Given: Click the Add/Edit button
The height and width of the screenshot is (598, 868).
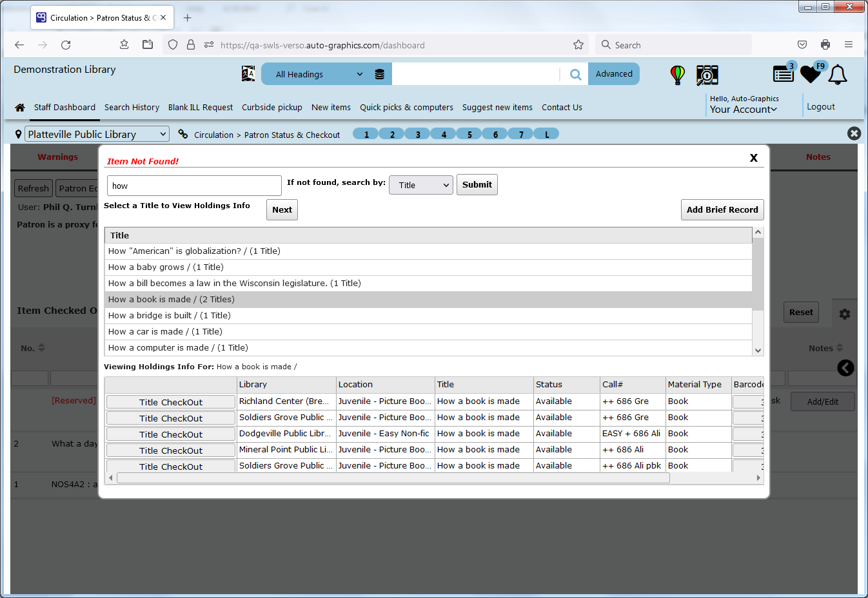Looking at the screenshot, I should pos(823,402).
